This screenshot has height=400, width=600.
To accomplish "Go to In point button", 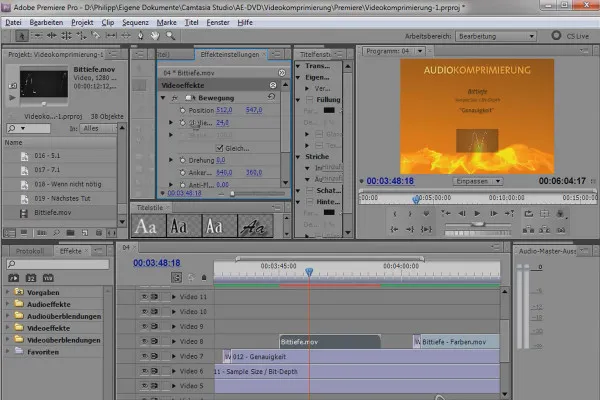I will pyautogui.click(x=394, y=229).
